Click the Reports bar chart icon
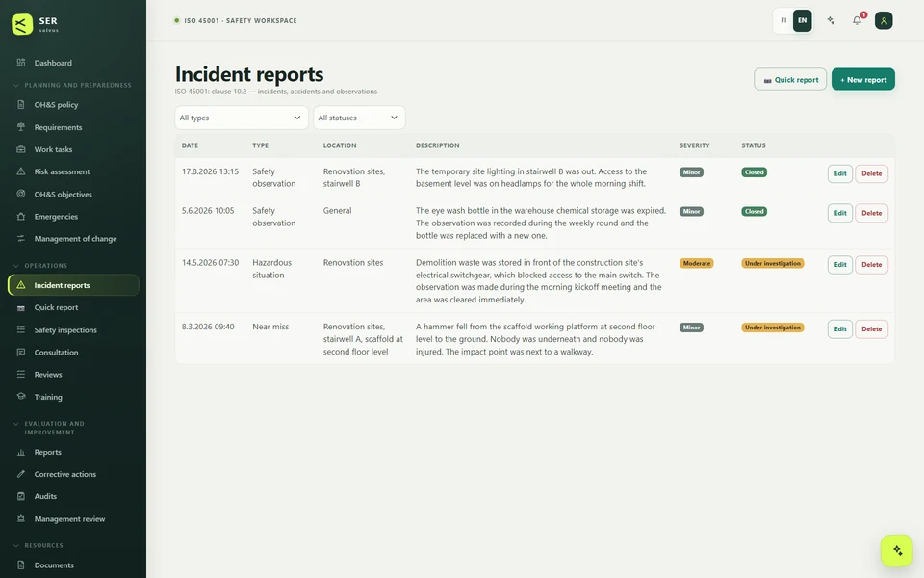This screenshot has height=578, width=924. coord(21,452)
